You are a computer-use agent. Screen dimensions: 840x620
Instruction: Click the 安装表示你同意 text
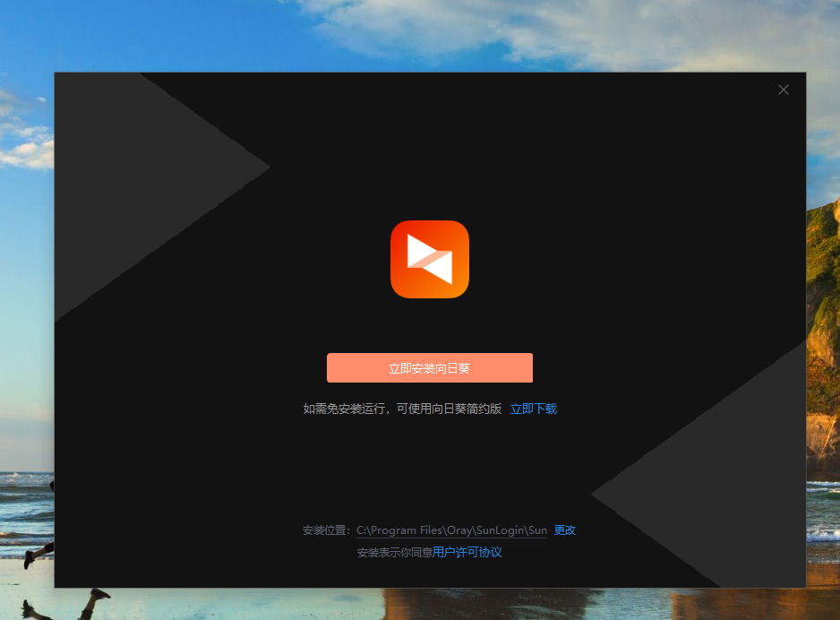tap(394, 553)
